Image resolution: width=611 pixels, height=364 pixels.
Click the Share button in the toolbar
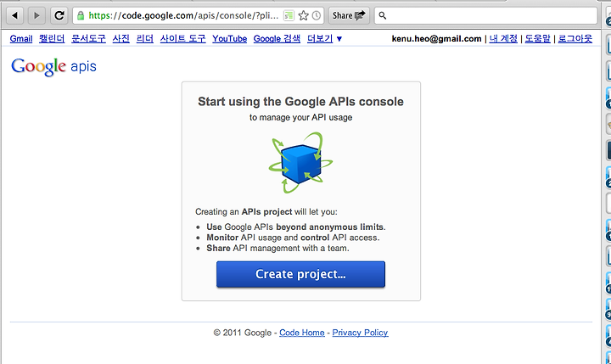click(x=349, y=15)
